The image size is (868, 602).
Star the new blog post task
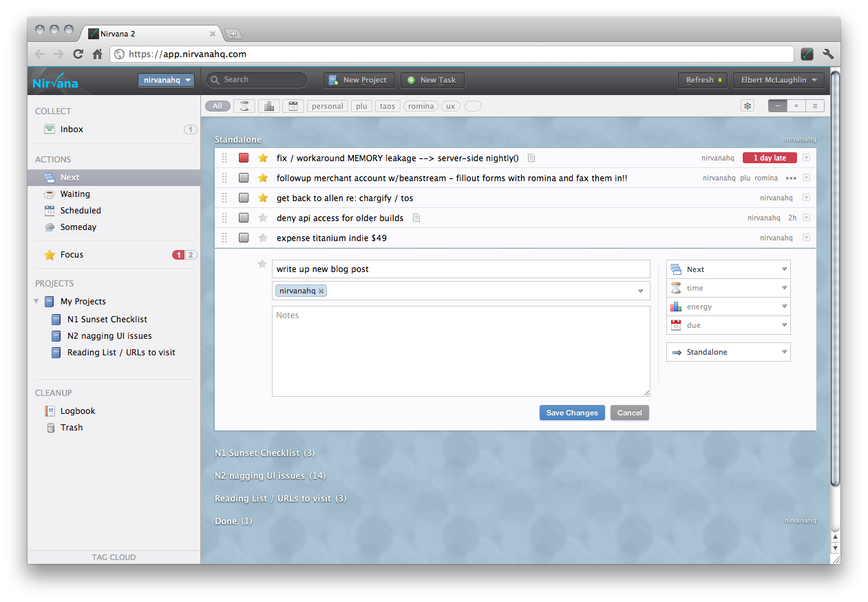pos(262,264)
